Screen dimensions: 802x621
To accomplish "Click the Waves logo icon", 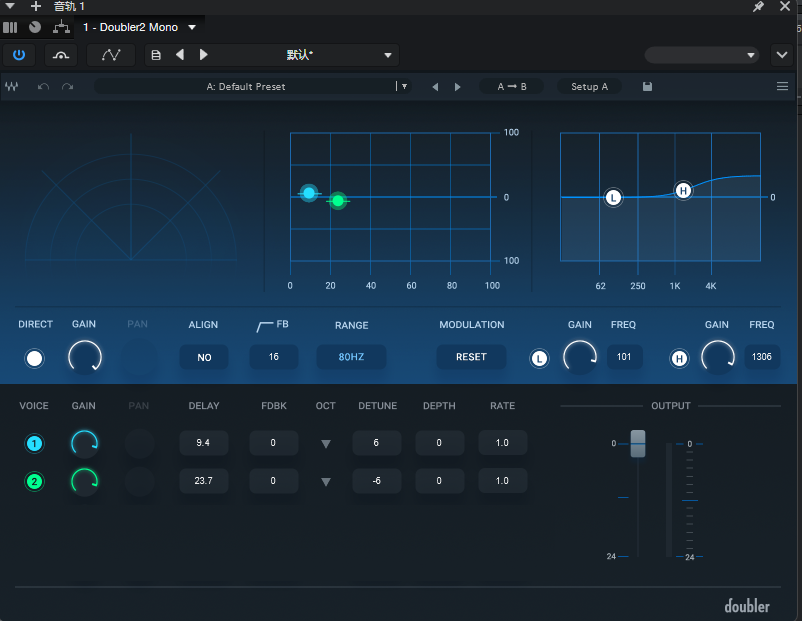I will coord(12,87).
